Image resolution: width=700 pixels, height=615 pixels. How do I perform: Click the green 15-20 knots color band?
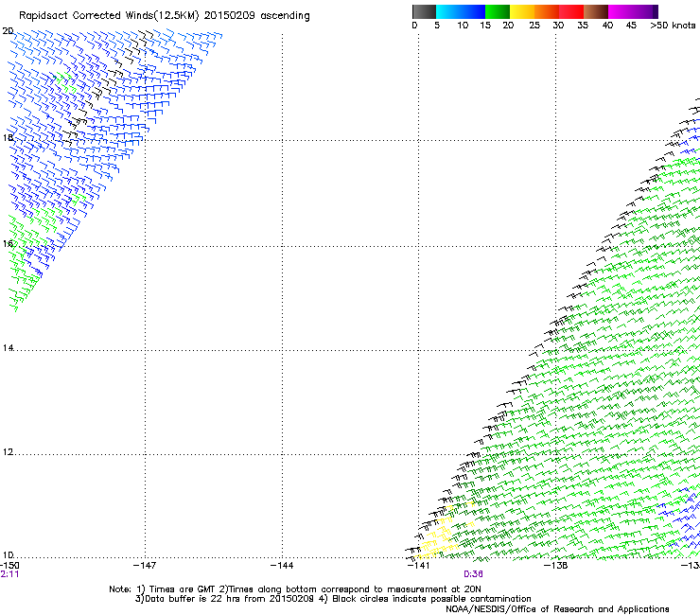coord(498,11)
